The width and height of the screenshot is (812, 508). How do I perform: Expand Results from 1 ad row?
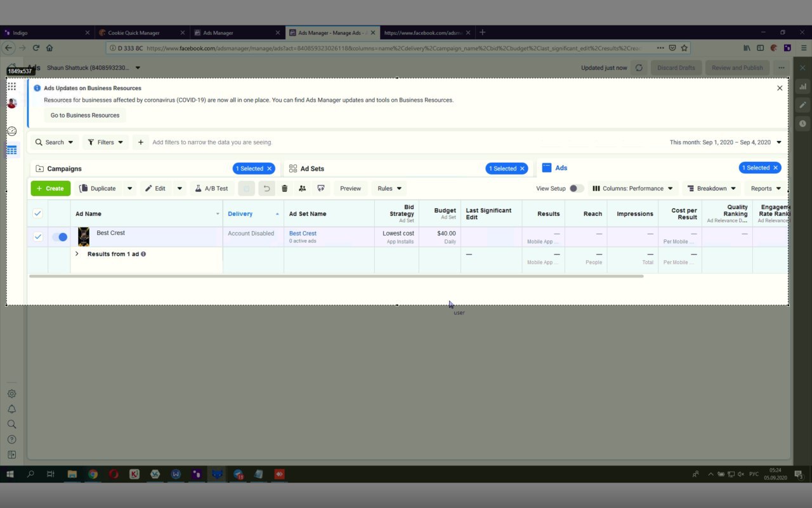(x=77, y=254)
